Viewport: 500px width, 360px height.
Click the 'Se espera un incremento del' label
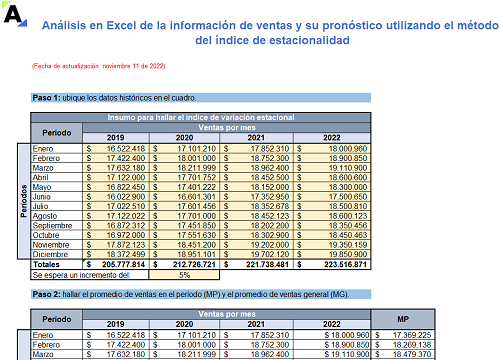[81, 275]
